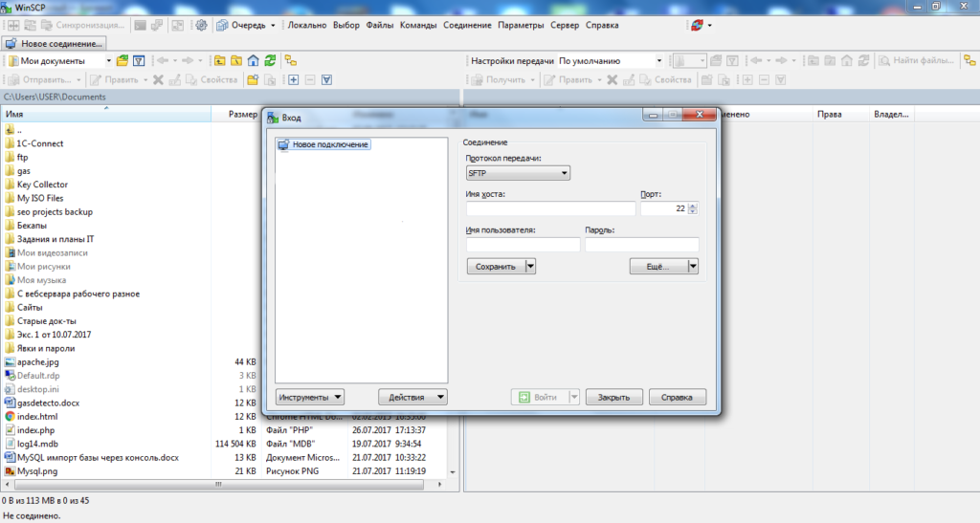
Task: Open the Параметры menu
Action: (x=521, y=25)
